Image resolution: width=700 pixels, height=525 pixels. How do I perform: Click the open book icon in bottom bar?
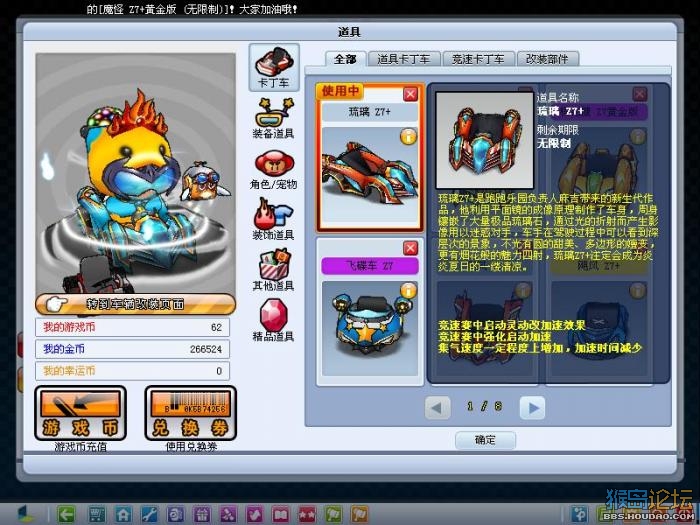281,515
